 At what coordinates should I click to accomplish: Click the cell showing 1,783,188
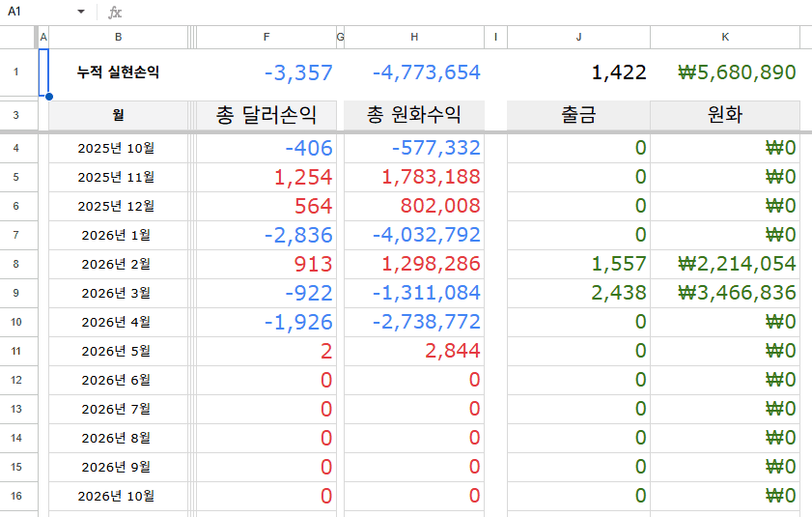click(414, 178)
